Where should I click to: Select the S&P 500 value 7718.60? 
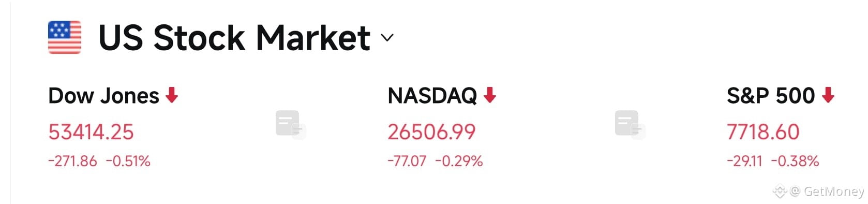click(x=763, y=132)
